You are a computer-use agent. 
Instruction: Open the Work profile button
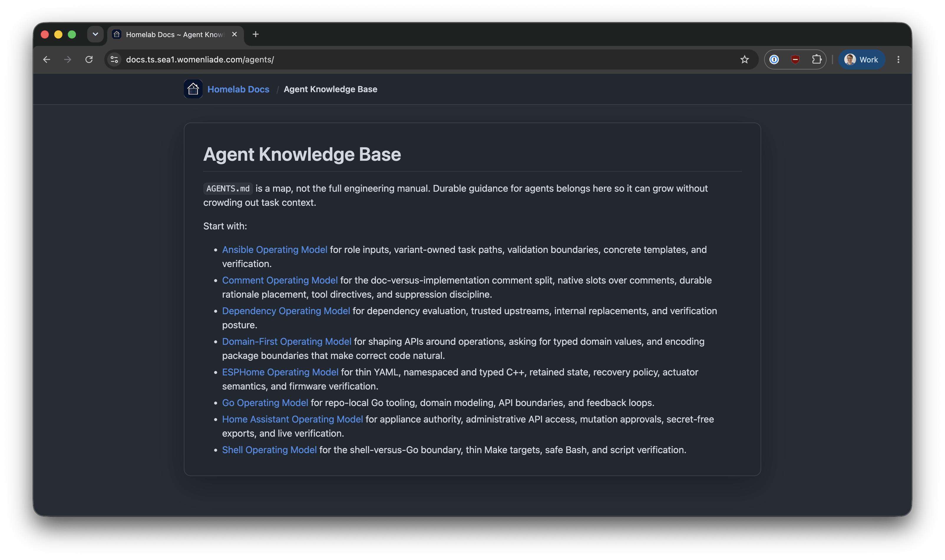862,60
